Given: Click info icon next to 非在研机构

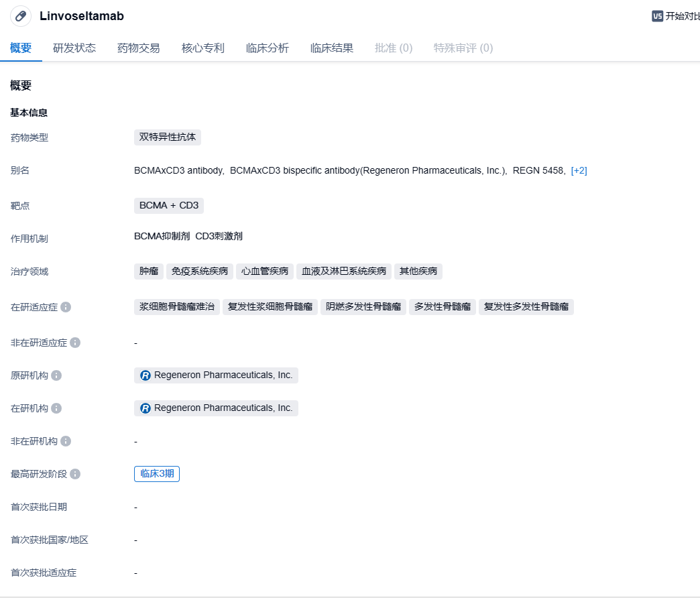Looking at the screenshot, I should click(66, 441).
